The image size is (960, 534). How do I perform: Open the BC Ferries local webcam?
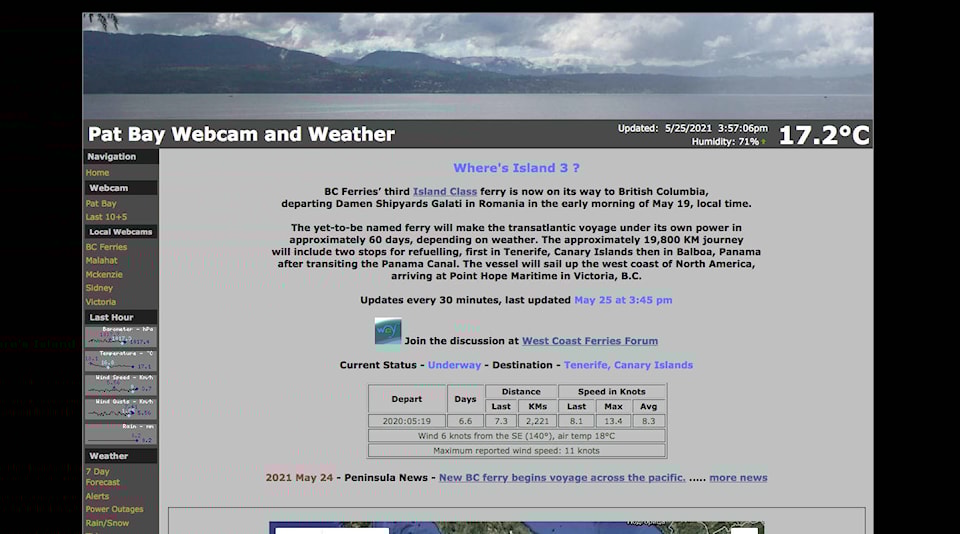(x=107, y=247)
